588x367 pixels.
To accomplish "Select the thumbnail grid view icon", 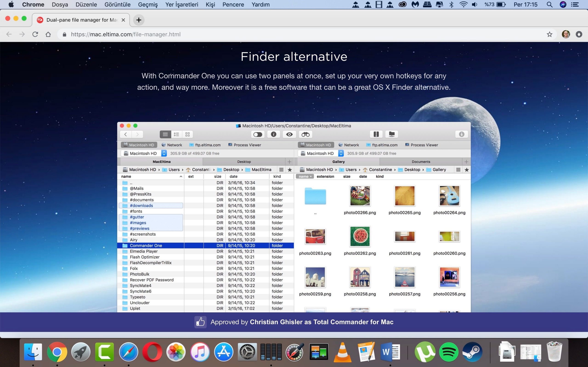I will tap(187, 134).
